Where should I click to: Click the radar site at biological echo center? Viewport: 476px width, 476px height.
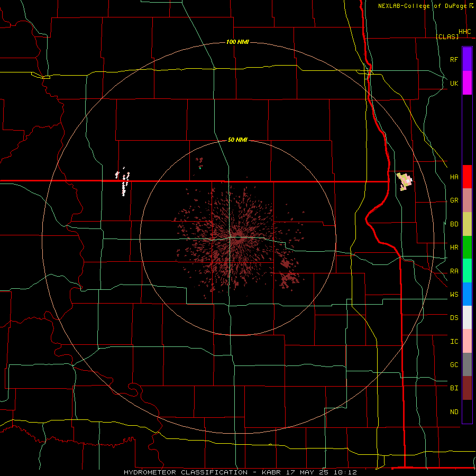point(238,239)
